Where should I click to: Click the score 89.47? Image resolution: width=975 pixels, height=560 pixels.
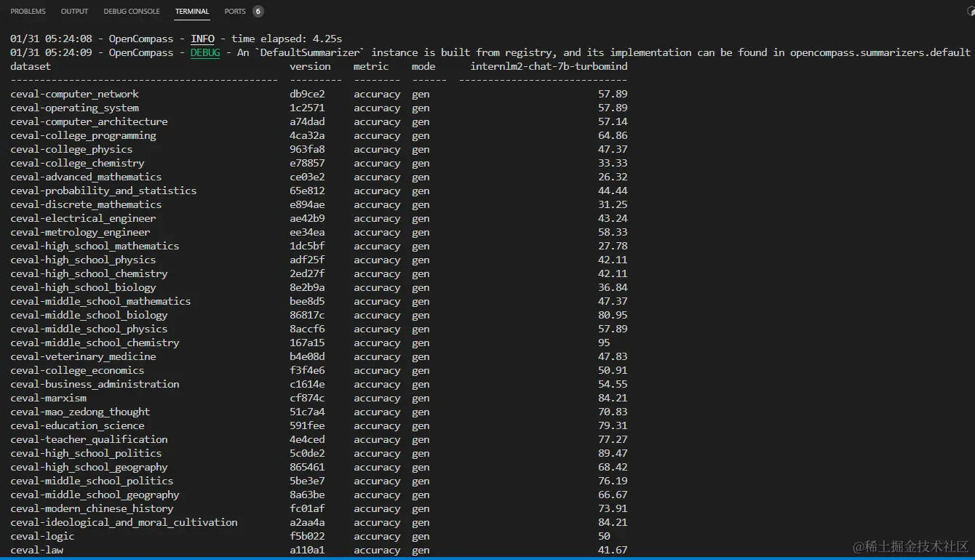[613, 453]
